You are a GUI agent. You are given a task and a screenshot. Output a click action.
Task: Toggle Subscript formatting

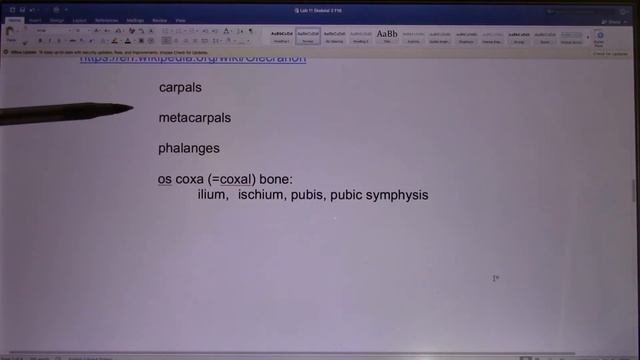(82, 41)
